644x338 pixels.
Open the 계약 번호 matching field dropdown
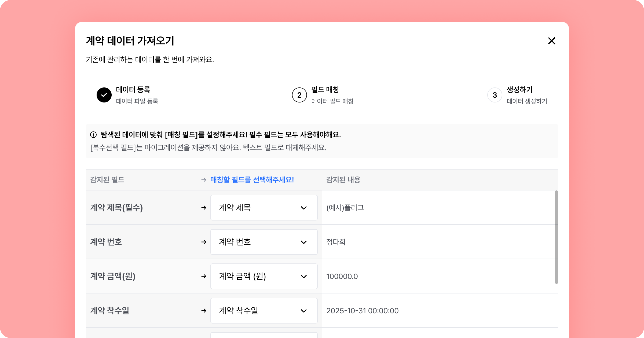click(x=264, y=242)
